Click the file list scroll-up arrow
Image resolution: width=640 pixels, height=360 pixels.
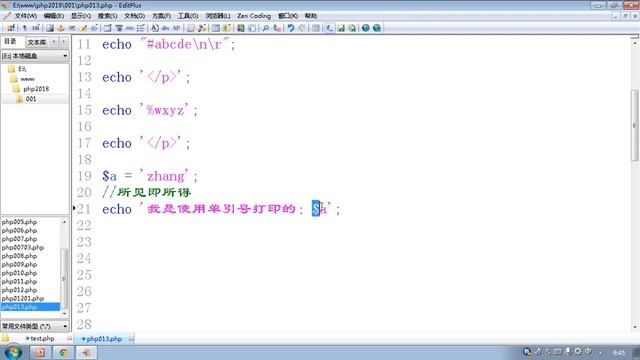click(x=64, y=222)
